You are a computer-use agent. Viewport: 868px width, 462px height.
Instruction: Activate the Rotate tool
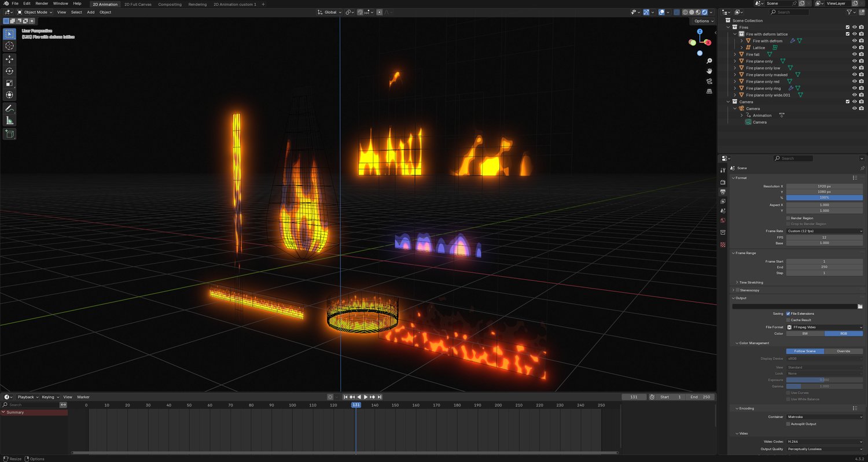(x=10, y=71)
